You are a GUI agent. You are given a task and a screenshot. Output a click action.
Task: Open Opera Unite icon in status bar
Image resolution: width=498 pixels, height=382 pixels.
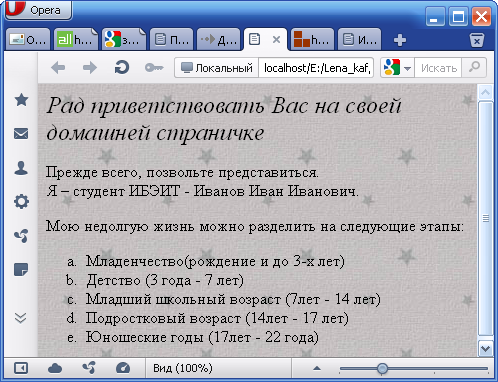coord(89,368)
